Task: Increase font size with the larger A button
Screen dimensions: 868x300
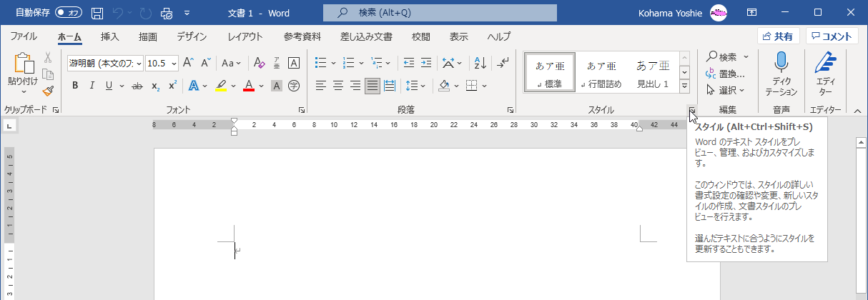Action: pyautogui.click(x=188, y=63)
